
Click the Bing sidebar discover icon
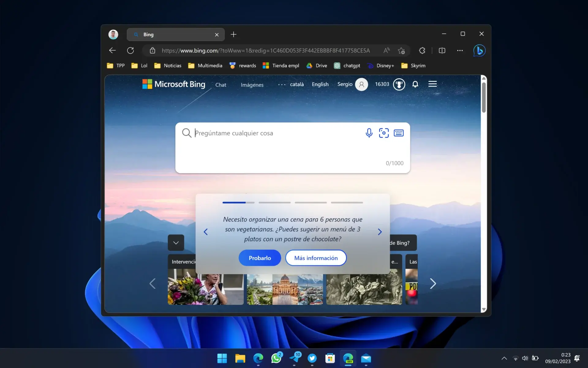[479, 51]
